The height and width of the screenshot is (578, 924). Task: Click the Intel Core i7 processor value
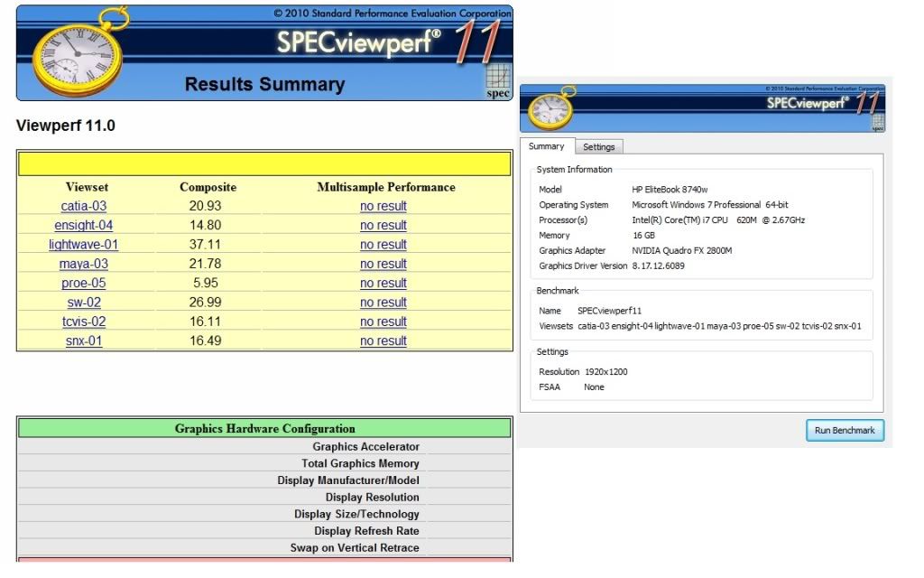(717, 220)
